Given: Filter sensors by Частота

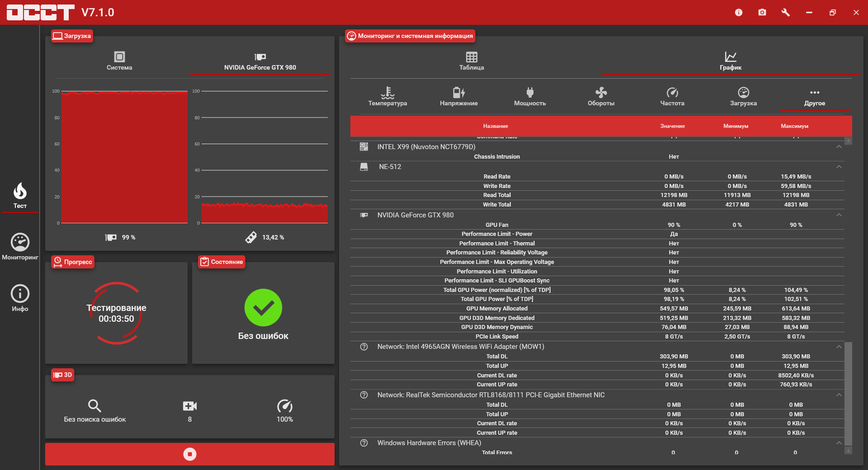Looking at the screenshot, I should tap(672, 97).
